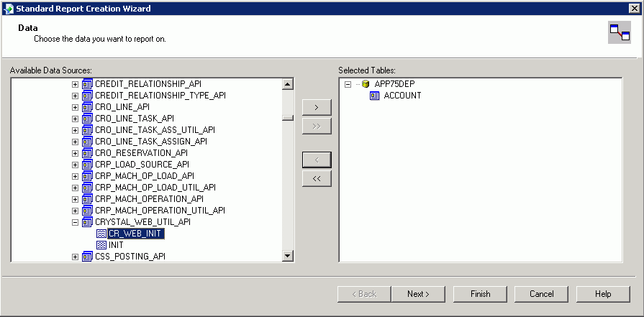644x317 pixels.
Task: Click the INIT procedure icon
Action: (x=101, y=245)
